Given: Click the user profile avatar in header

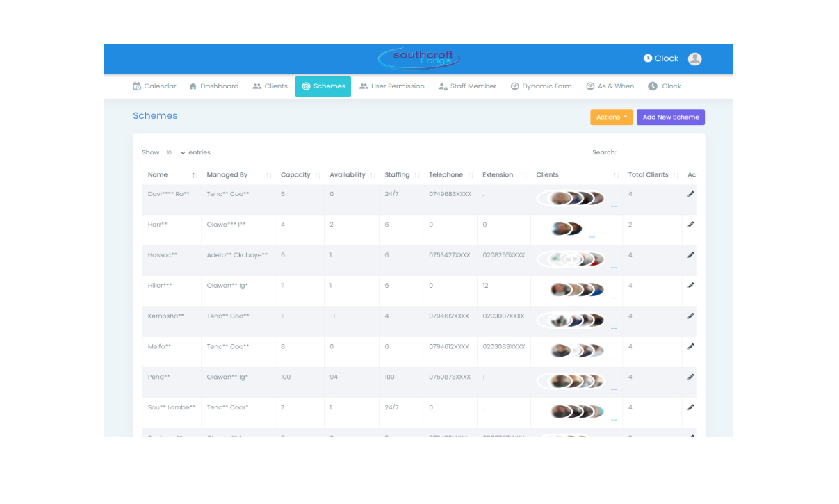Looking at the screenshot, I should pos(694,59).
